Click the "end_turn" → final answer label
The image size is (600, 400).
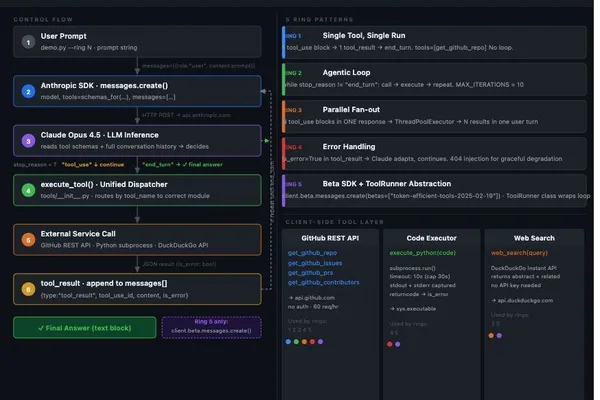coord(182,165)
